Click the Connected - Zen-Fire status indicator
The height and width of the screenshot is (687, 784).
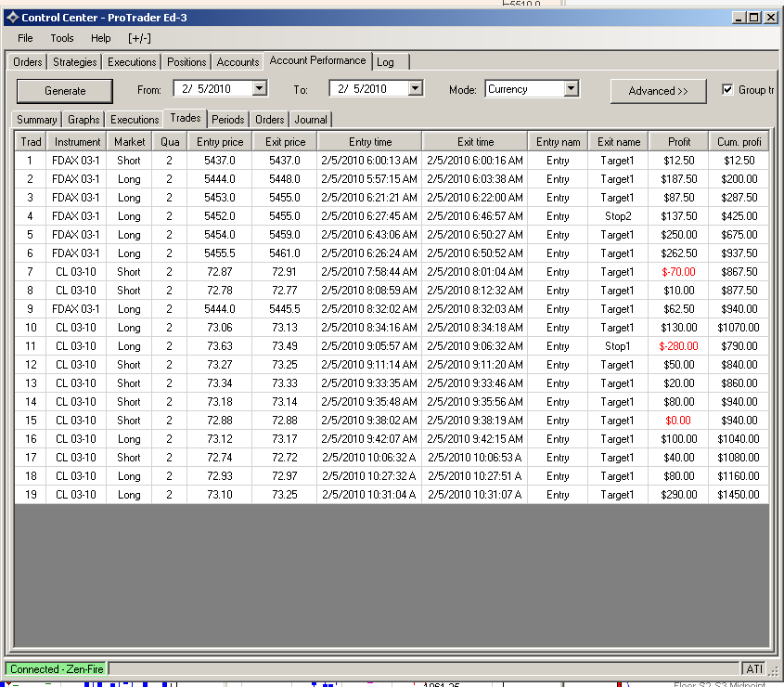pos(57,669)
